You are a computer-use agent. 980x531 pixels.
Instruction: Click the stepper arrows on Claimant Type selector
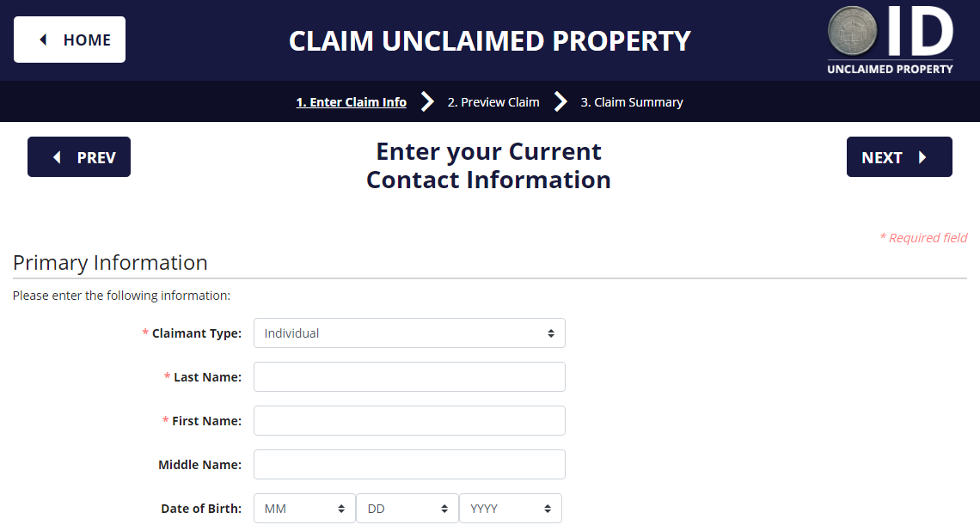552,333
